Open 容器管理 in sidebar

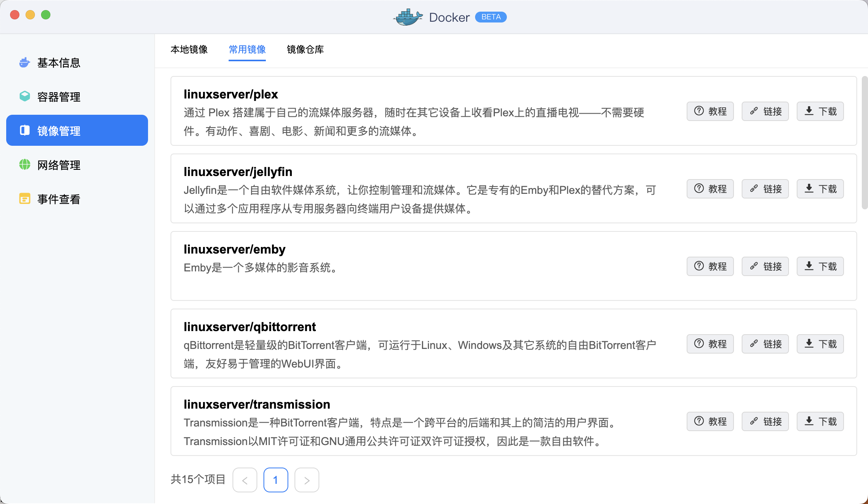click(x=77, y=97)
